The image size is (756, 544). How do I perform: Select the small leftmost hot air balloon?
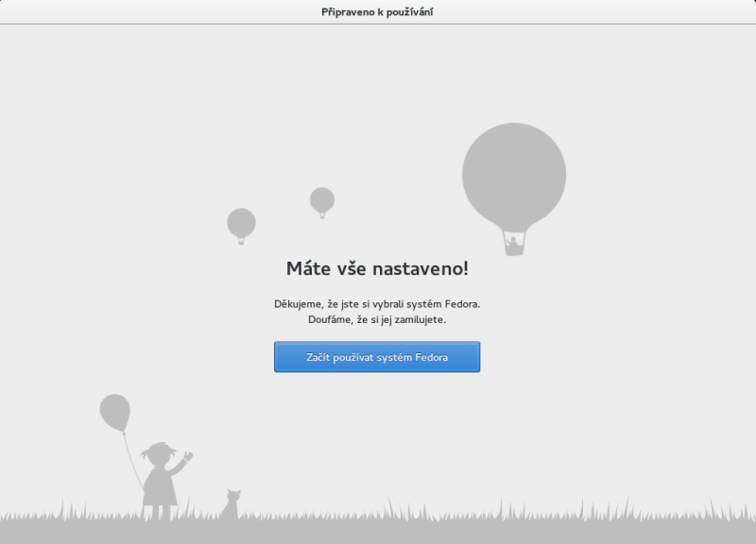pos(241,223)
